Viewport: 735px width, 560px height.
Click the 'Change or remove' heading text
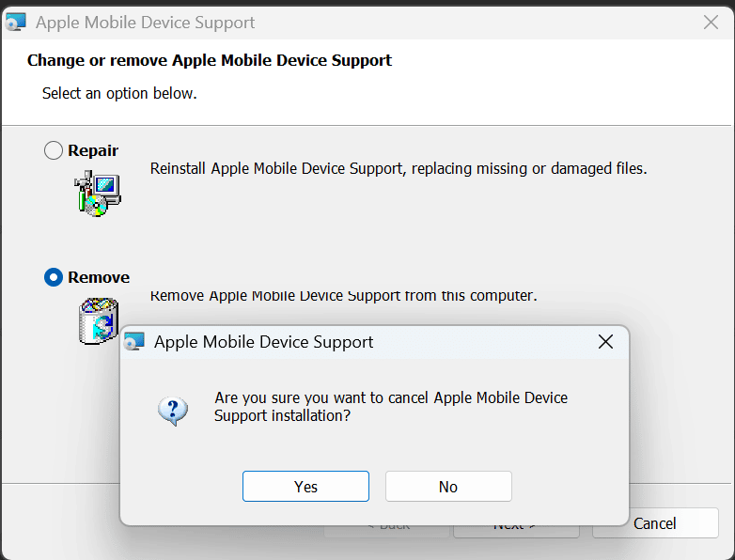tap(209, 60)
